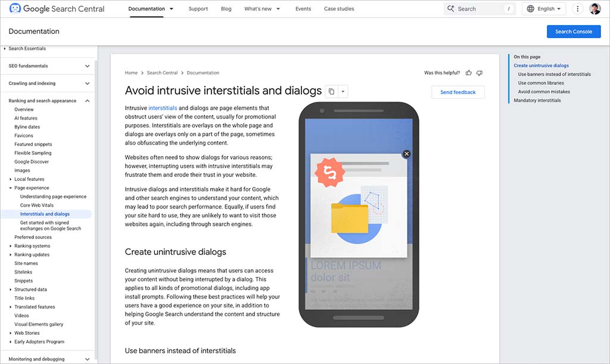This screenshot has height=364, width=610.
Task: Click the Send feedback button
Action: (458, 92)
